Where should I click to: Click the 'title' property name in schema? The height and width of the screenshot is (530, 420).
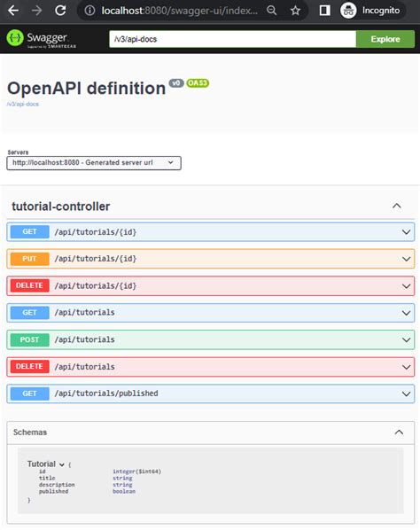point(47,478)
